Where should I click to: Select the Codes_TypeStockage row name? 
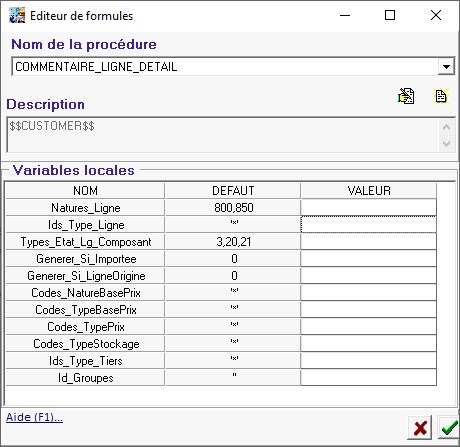pyautogui.click(x=85, y=344)
